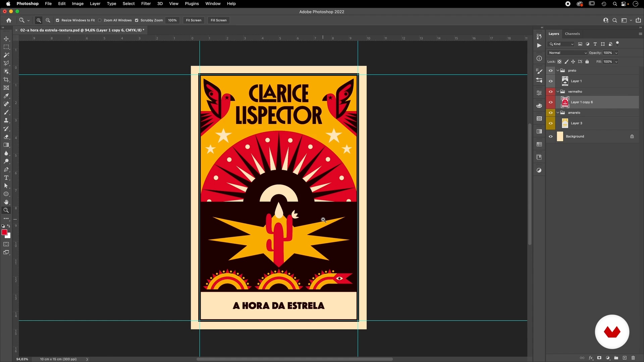Image resolution: width=644 pixels, height=362 pixels.
Task: Hide Layer 3 visibility
Action: pyautogui.click(x=550, y=123)
